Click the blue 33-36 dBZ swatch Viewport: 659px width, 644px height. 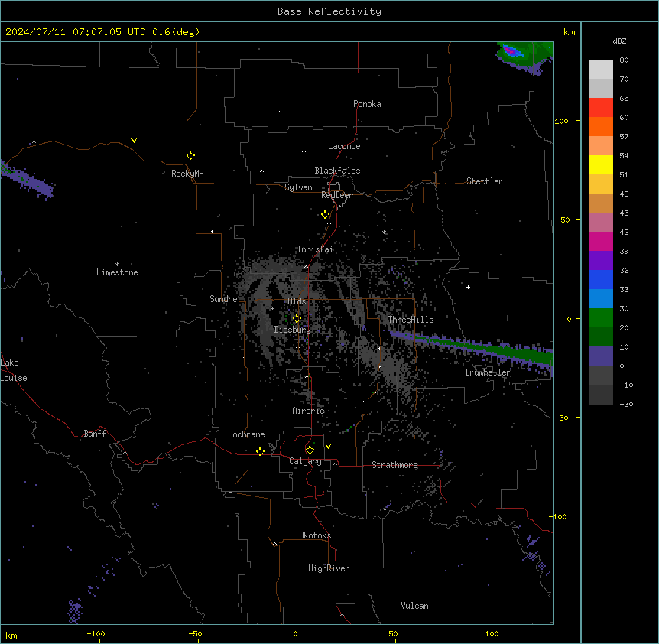click(x=601, y=280)
